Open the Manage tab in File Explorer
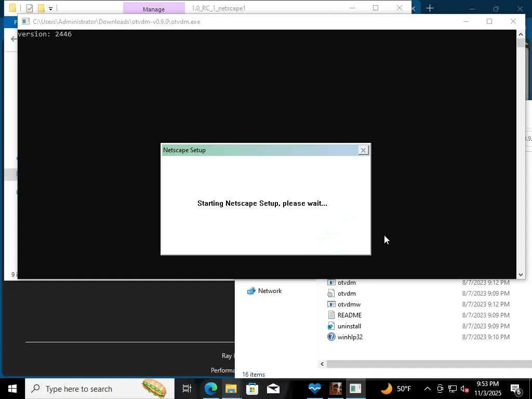The width and height of the screenshot is (532, 399). pos(154,9)
